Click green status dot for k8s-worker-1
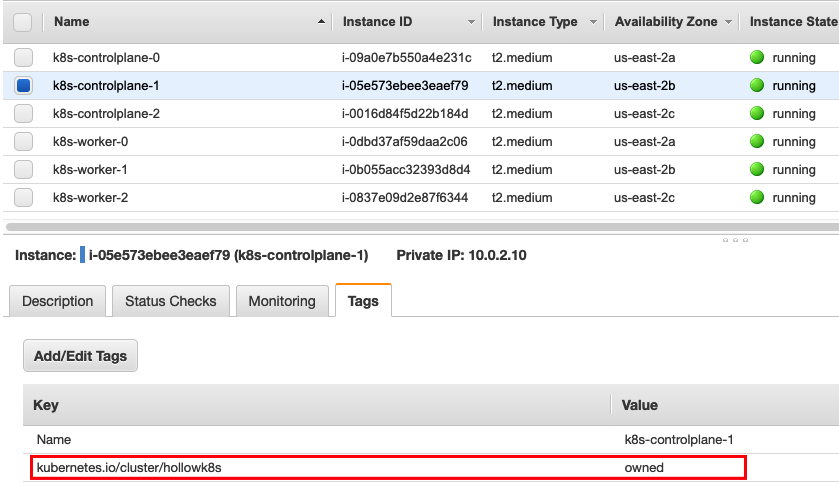 757,170
